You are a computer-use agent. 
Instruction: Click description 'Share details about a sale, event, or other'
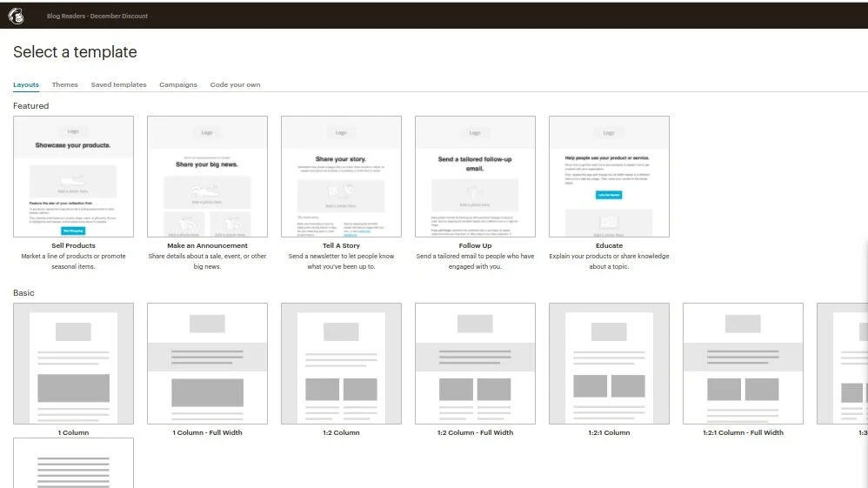tap(208, 257)
